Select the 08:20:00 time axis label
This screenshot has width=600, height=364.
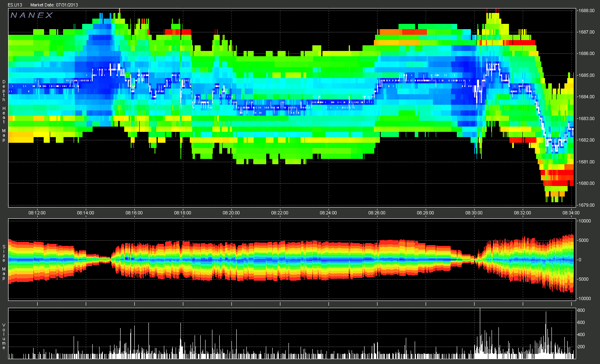point(231,213)
